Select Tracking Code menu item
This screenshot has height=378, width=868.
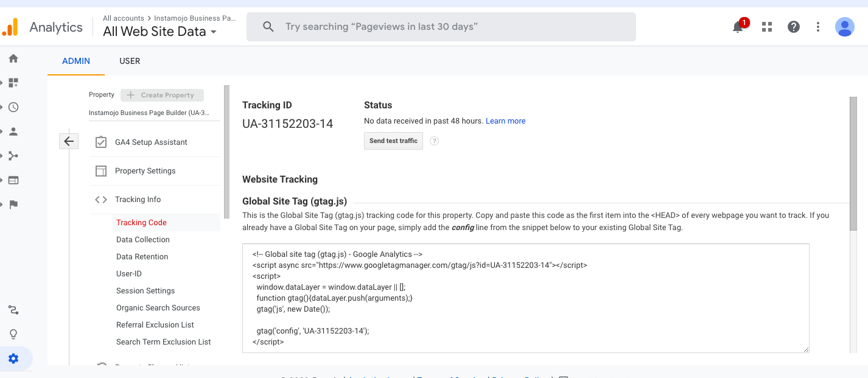coord(141,223)
